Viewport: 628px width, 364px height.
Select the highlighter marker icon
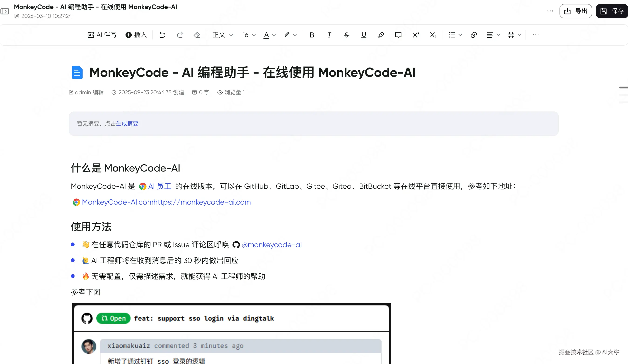pyautogui.click(x=381, y=35)
